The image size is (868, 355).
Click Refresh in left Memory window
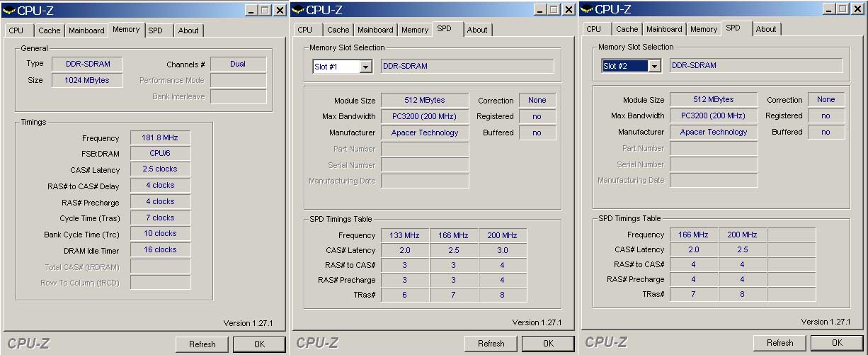[202, 344]
